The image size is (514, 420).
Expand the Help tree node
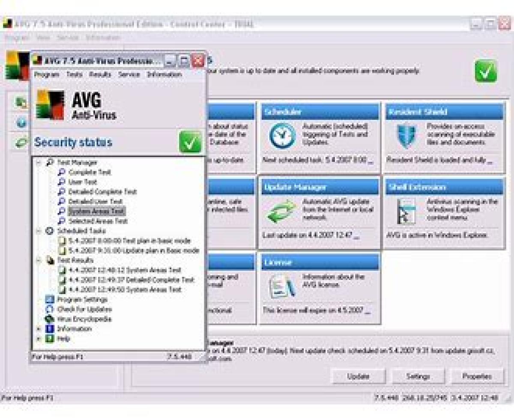(39, 339)
